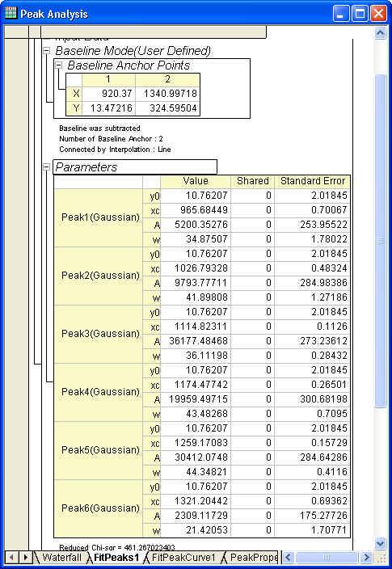
Task: Click Peak3 A value 36177.48468
Action: pos(196,341)
